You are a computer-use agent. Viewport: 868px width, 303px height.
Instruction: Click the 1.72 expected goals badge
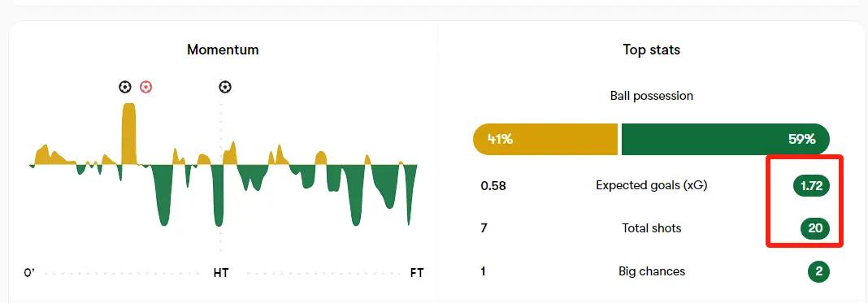click(812, 186)
